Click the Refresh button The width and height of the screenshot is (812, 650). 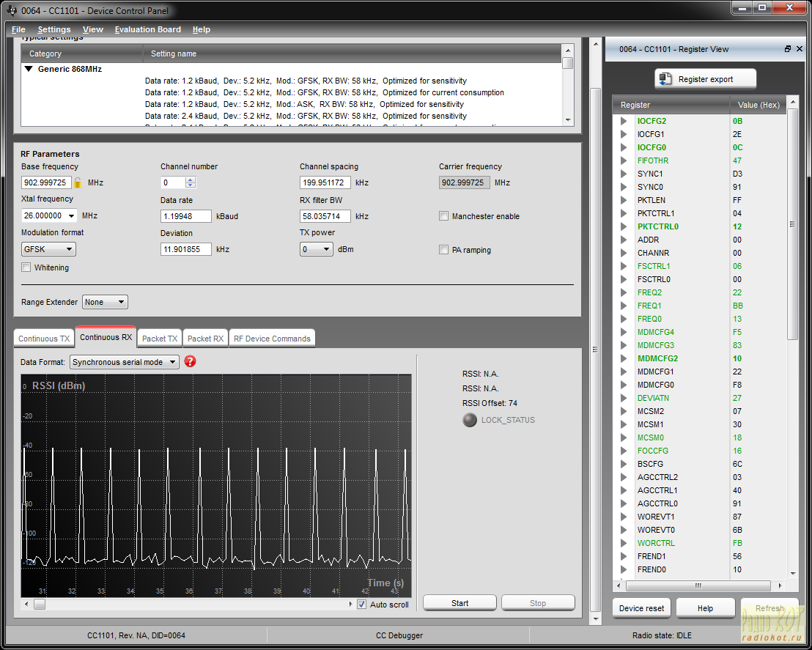click(769, 608)
